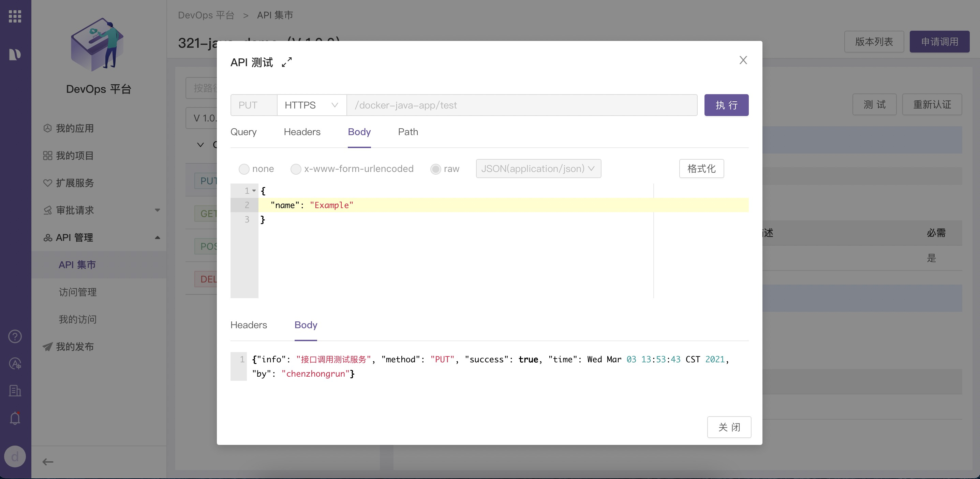Click the user avatar icon
The width and height of the screenshot is (980, 479).
click(x=15, y=456)
